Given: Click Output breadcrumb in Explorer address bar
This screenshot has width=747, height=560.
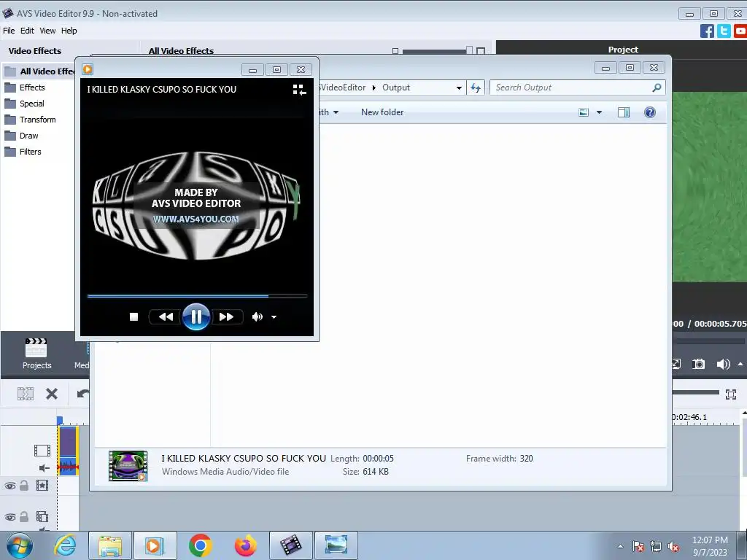Looking at the screenshot, I should [396, 87].
